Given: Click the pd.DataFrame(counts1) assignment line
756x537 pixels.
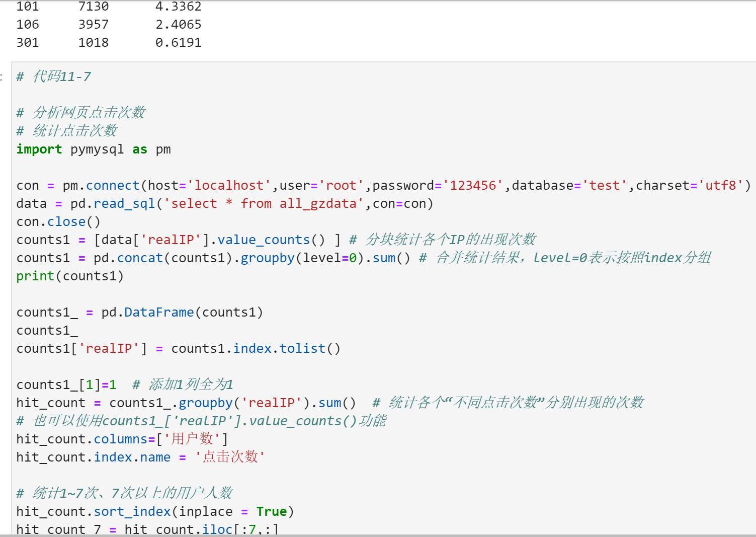Looking at the screenshot, I should coord(139,313).
